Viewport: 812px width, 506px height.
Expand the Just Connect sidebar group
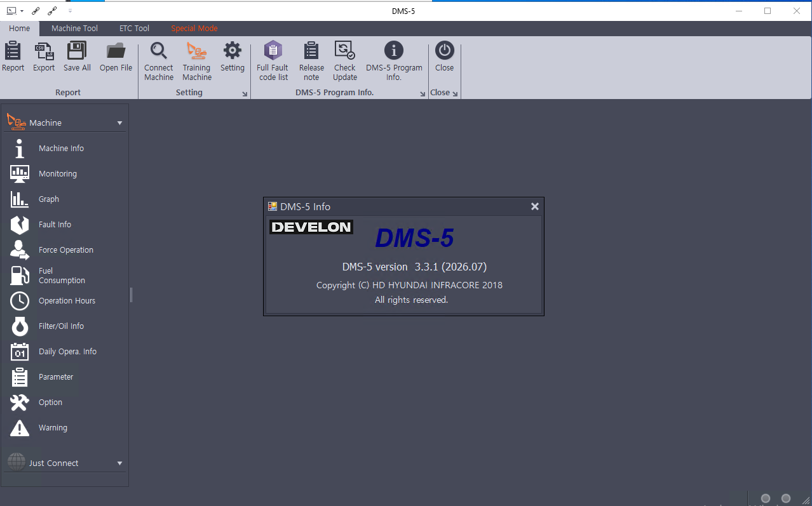point(120,463)
